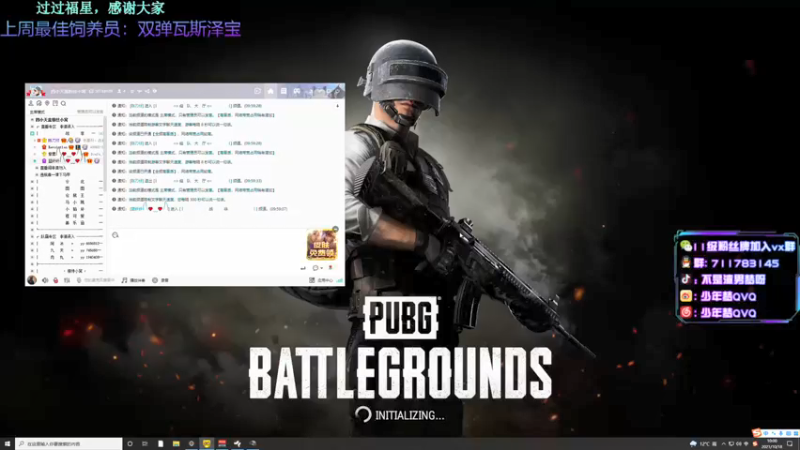Click the person icon above the channel tree
The image size is (800, 450).
coord(31,103)
